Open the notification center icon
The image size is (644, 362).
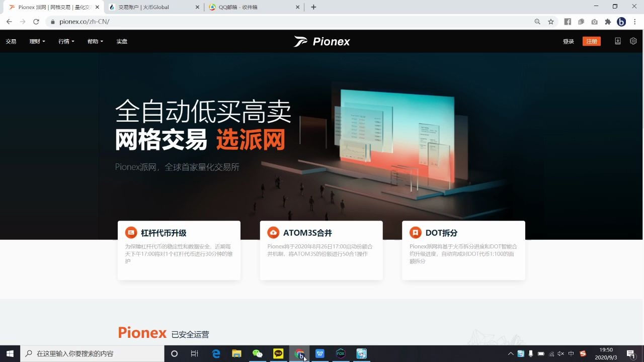coord(631,353)
